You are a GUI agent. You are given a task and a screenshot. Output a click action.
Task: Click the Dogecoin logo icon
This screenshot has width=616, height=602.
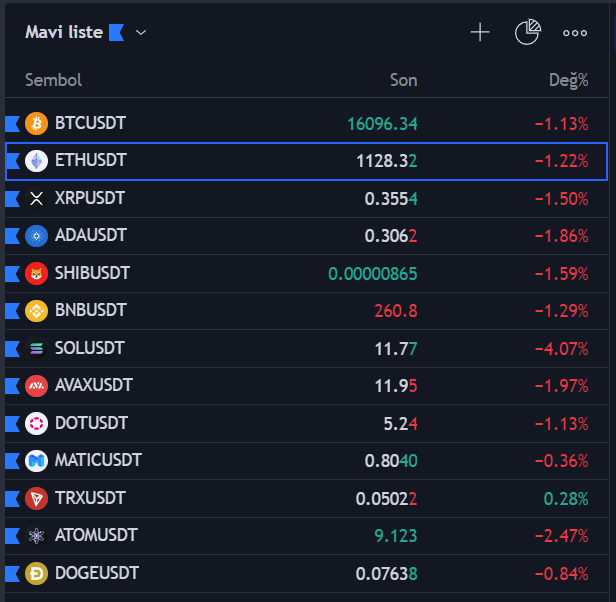coord(36,574)
